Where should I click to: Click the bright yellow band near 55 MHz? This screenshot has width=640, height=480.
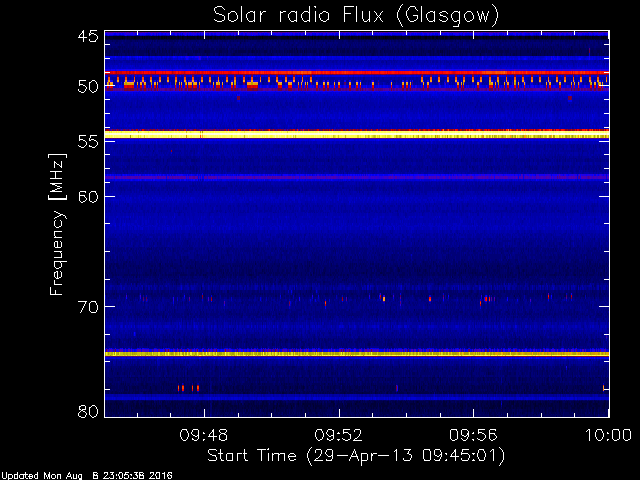click(357, 134)
